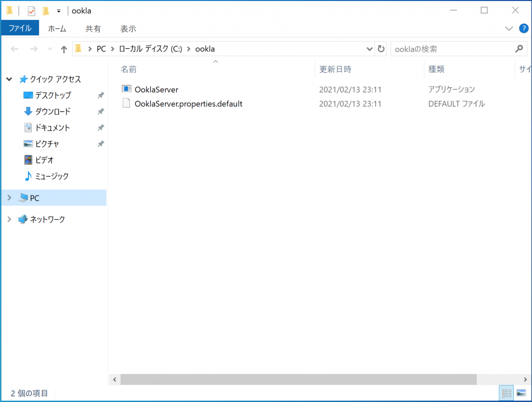
Task: Click the Properties quick access toolbar icon
Action: pyautogui.click(x=31, y=11)
